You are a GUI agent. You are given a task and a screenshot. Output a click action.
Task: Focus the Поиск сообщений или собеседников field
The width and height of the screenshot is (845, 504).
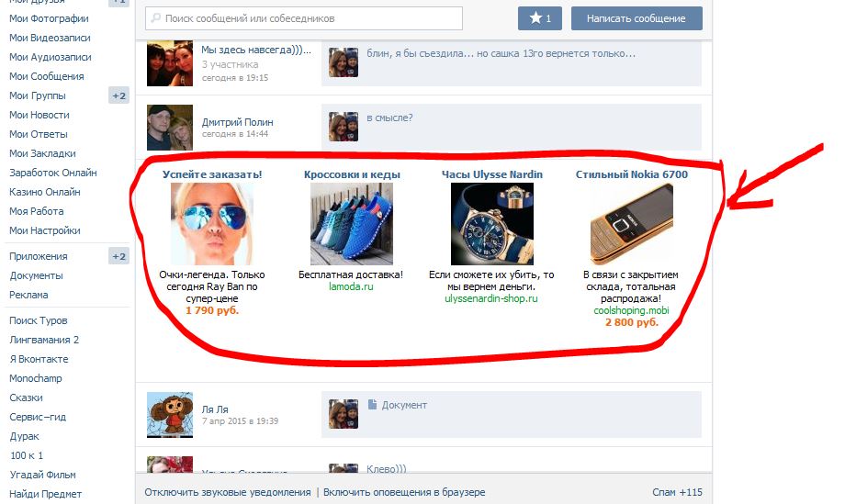[304, 18]
